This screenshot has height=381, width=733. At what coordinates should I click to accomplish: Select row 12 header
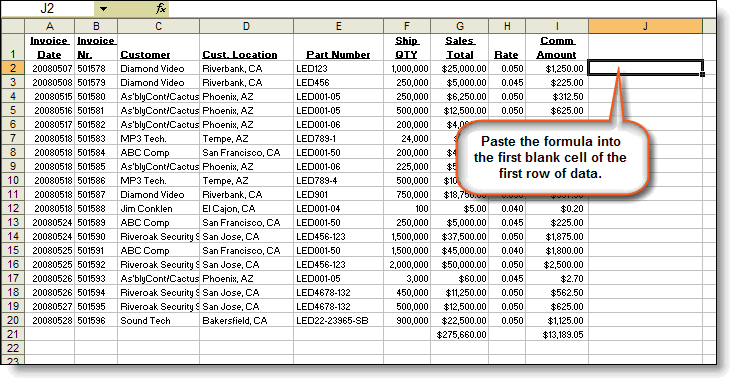[13, 208]
